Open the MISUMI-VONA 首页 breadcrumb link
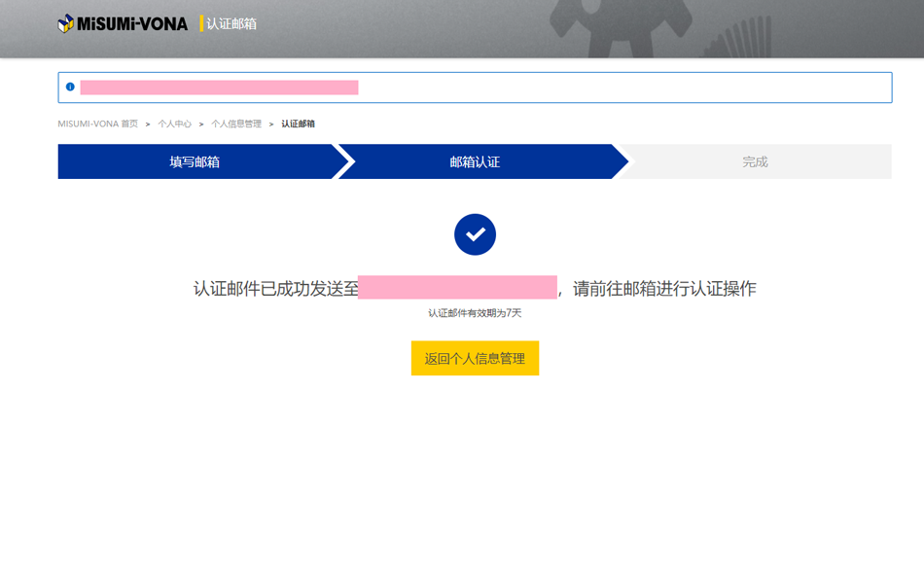 pos(97,124)
